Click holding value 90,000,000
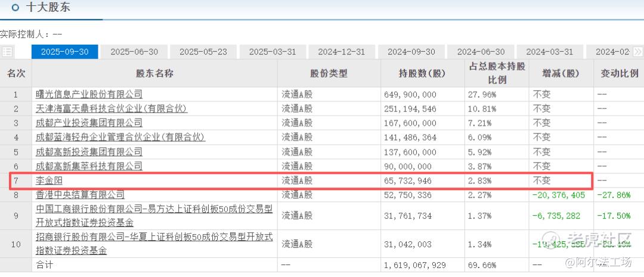The image size is (644, 277). tap(408, 167)
